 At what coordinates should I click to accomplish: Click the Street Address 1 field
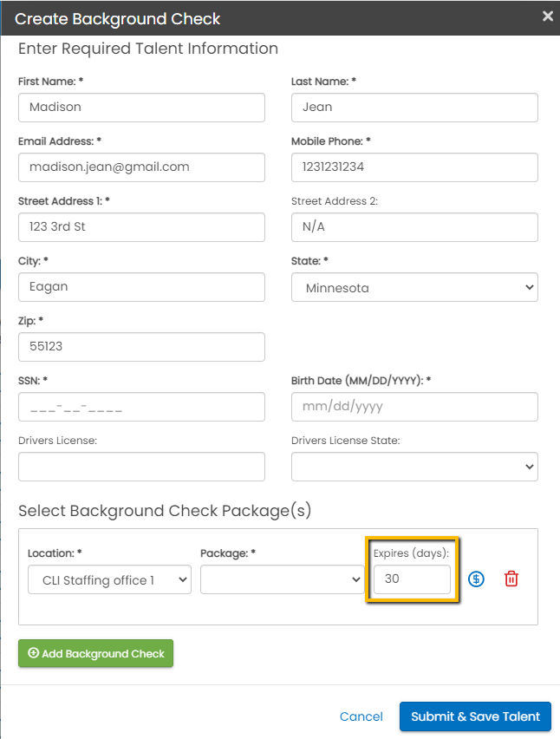[x=141, y=227]
